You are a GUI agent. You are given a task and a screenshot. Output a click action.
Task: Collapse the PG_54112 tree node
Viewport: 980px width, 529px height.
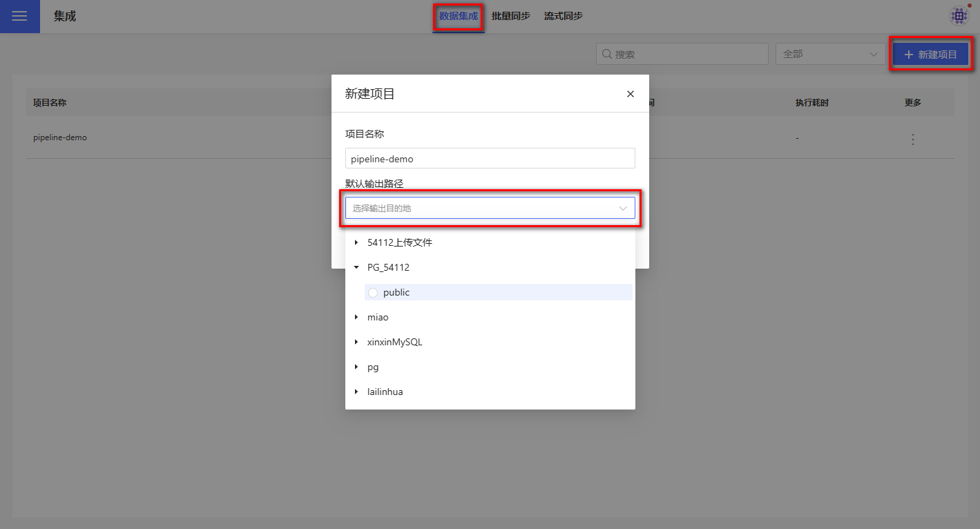pyautogui.click(x=356, y=267)
